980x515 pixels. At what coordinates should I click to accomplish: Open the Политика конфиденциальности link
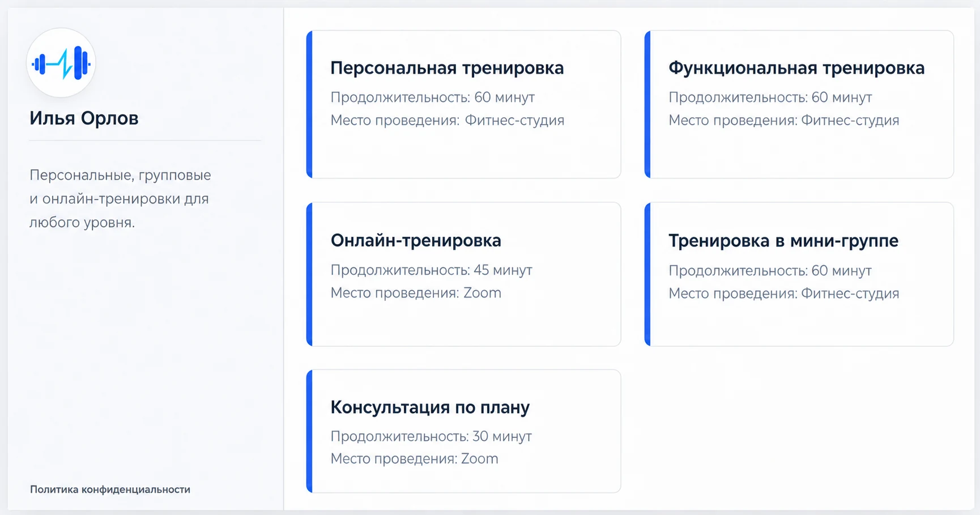(110, 490)
